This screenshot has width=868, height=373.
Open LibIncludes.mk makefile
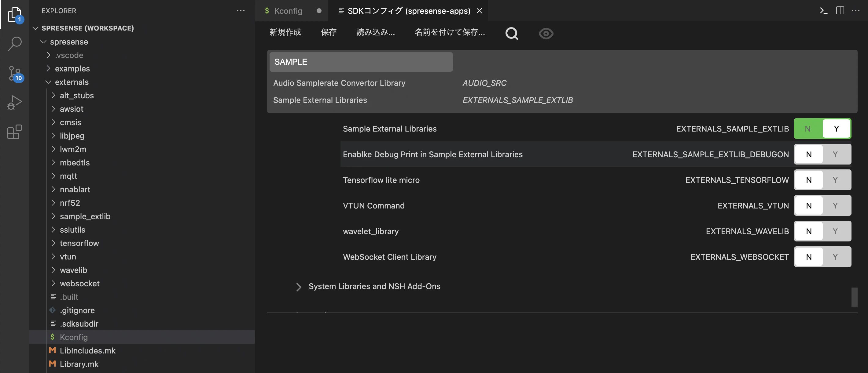pyautogui.click(x=142, y=350)
